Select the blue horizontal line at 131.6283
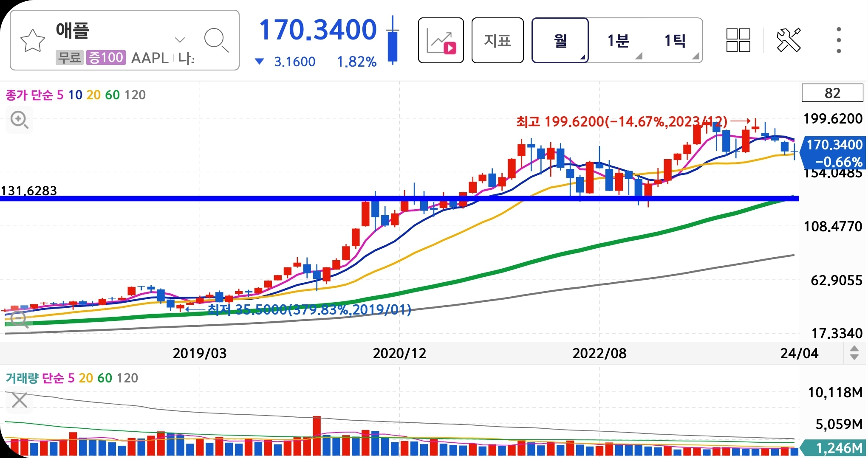The height and width of the screenshot is (458, 868). (x=399, y=198)
